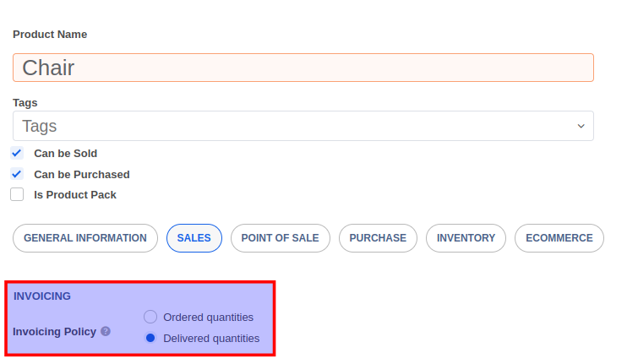Open the Sales tab
The height and width of the screenshot is (364, 638).
(x=194, y=238)
